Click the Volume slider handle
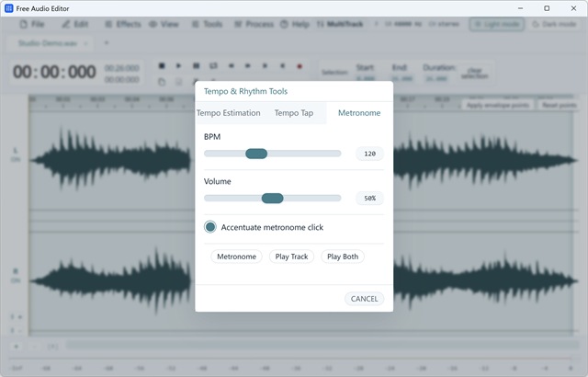The width and height of the screenshot is (588, 377). pyautogui.click(x=272, y=198)
